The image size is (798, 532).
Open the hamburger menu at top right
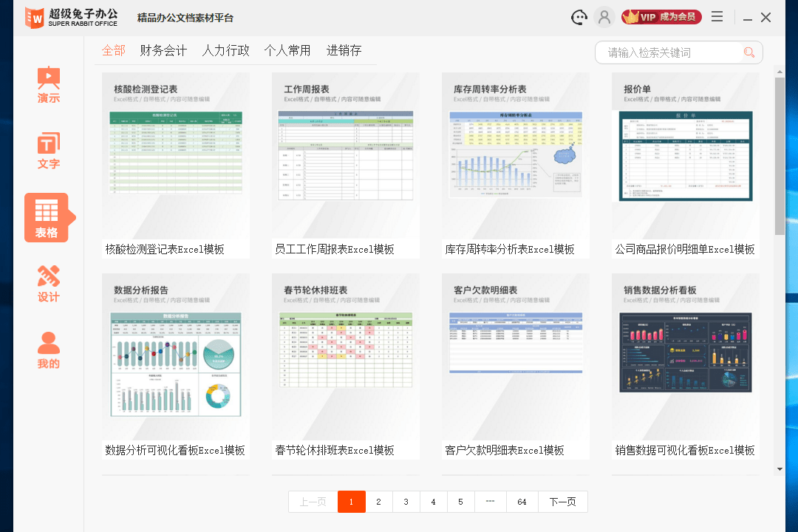point(717,16)
